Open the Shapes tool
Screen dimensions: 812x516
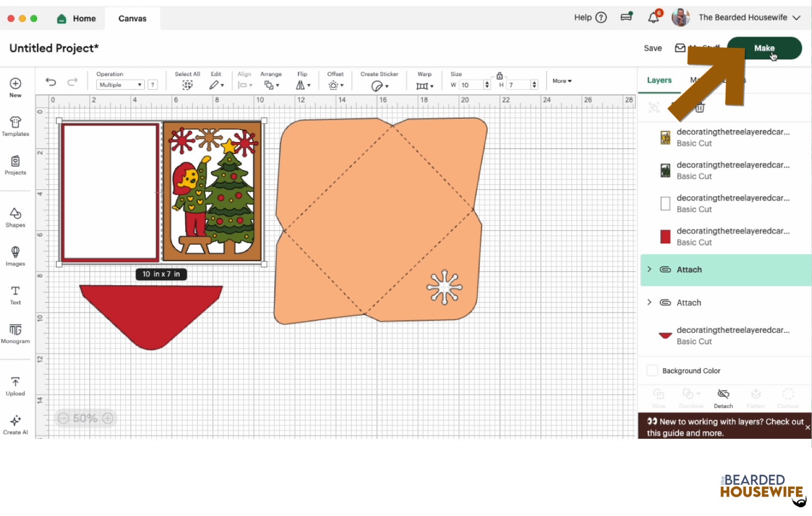[15, 217]
